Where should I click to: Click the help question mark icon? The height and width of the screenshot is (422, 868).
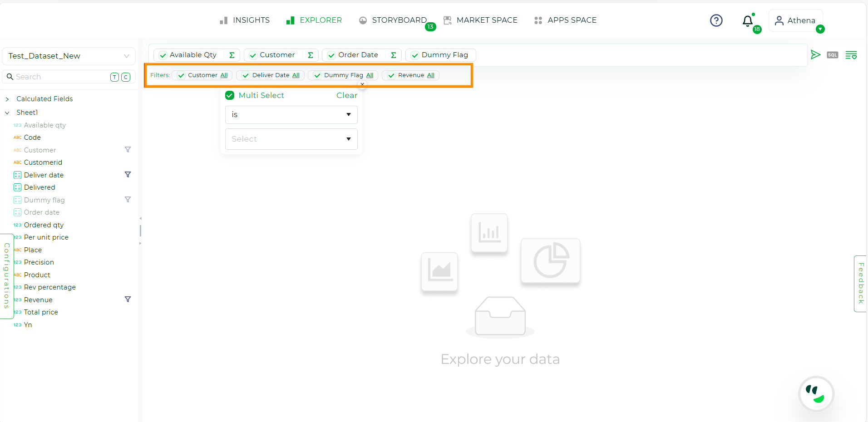click(x=716, y=20)
